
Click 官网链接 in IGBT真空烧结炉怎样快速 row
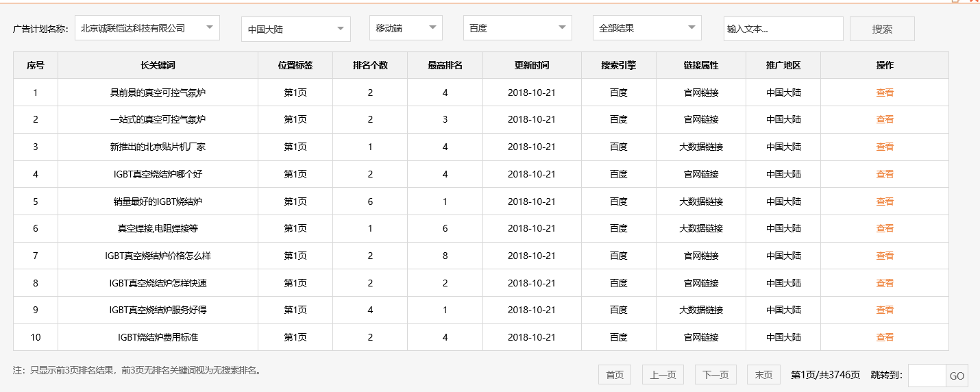pos(701,283)
